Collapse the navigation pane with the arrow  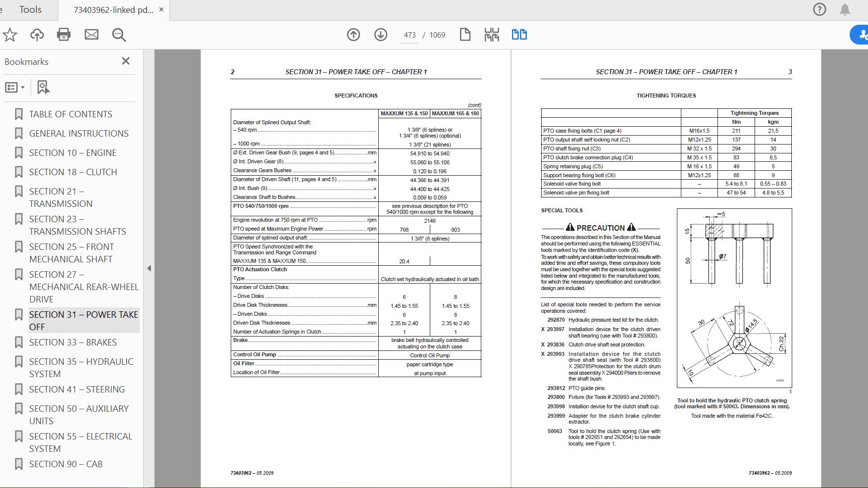(x=149, y=268)
